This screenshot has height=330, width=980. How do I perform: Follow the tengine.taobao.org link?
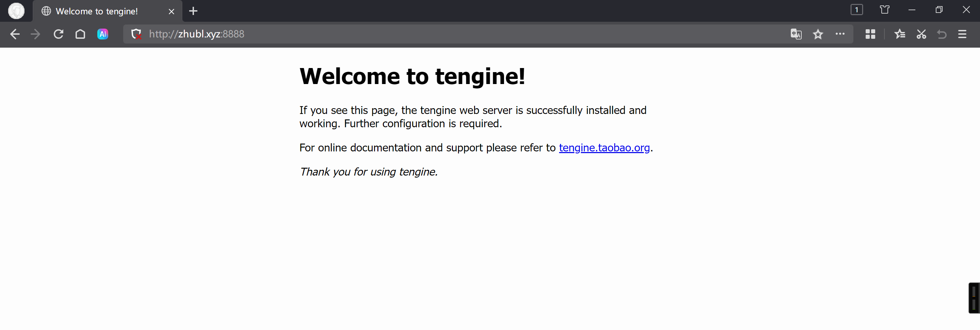604,148
